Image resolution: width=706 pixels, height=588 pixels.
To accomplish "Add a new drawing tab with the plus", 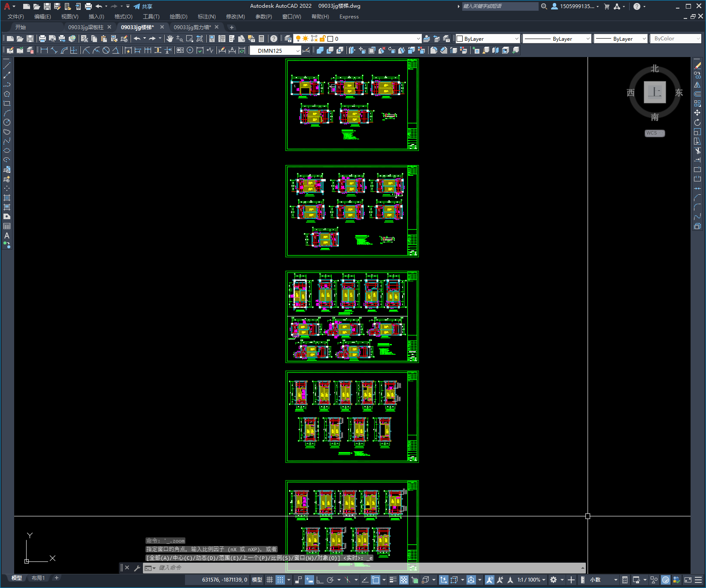I will [232, 27].
